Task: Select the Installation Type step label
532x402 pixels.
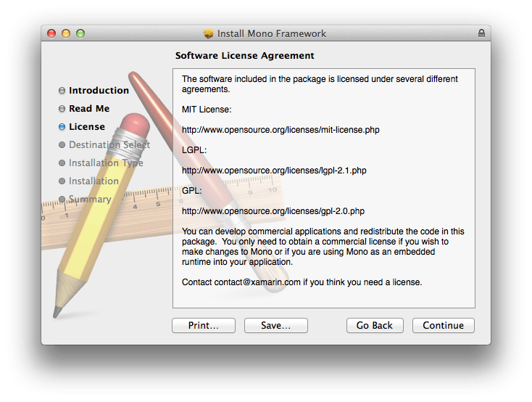Action: [x=106, y=163]
